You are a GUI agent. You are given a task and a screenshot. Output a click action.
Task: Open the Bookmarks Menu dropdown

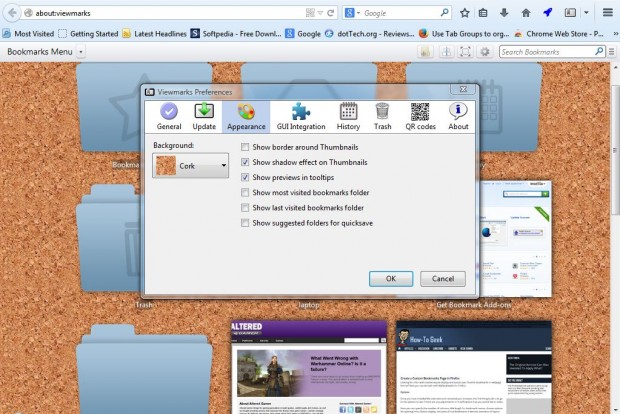[45, 51]
